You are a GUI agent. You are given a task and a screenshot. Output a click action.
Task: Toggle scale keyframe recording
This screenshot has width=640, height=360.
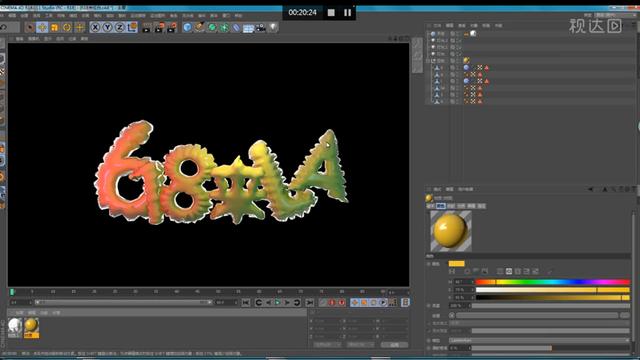point(364,302)
